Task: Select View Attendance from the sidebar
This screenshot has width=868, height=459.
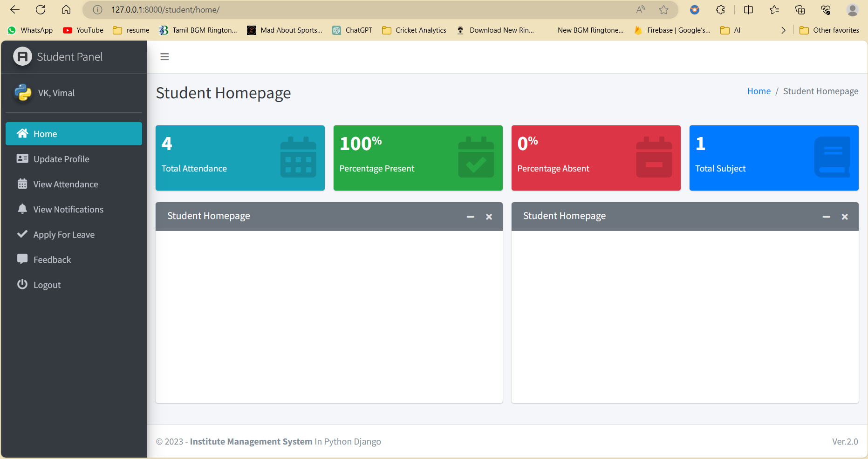Action: [66, 184]
